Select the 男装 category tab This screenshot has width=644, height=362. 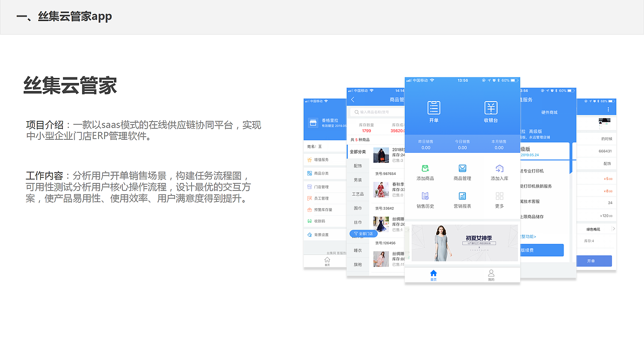tap(358, 180)
